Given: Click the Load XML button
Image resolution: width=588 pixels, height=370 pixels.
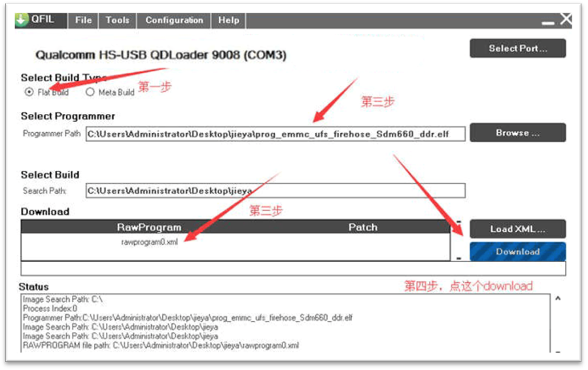Looking at the screenshot, I should click(517, 229).
